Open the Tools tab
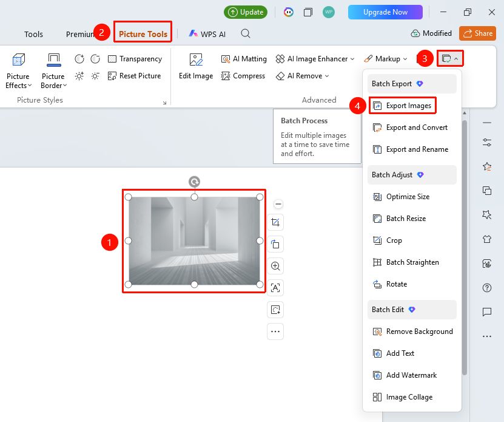Image resolution: width=504 pixels, height=422 pixels. pyautogui.click(x=33, y=34)
